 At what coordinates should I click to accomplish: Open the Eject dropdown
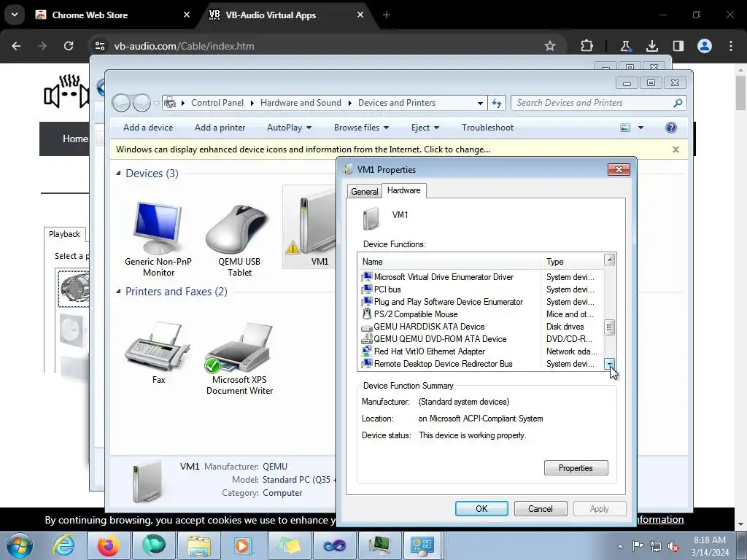point(425,128)
